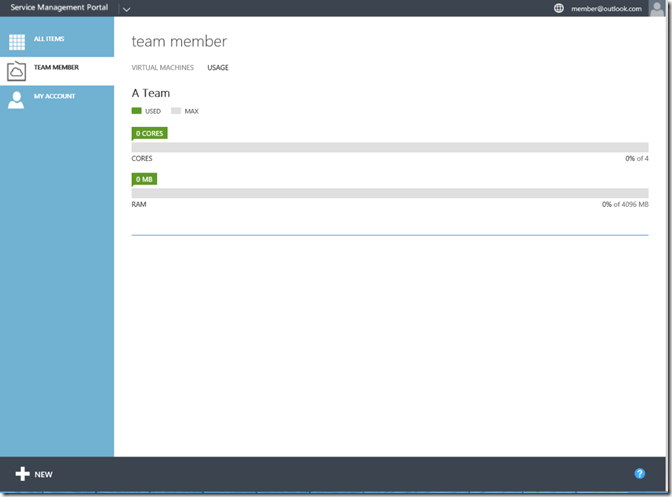Screen dimensions: 672x497
Task: Click the green 0 CORES badge
Action: [149, 133]
